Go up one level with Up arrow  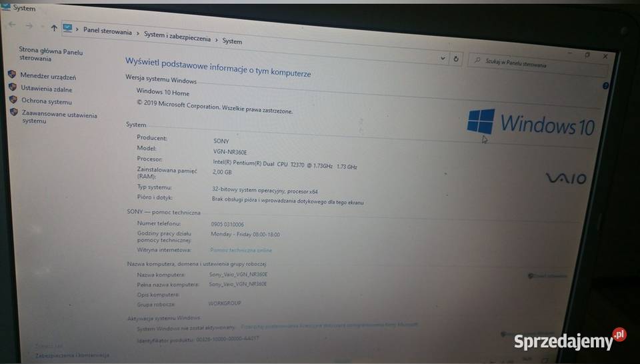click(54, 28)
